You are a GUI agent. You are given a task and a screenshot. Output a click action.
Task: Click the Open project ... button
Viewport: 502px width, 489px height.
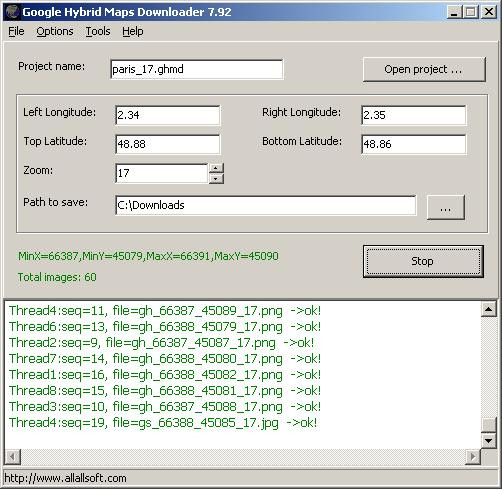tap(424, 69)
